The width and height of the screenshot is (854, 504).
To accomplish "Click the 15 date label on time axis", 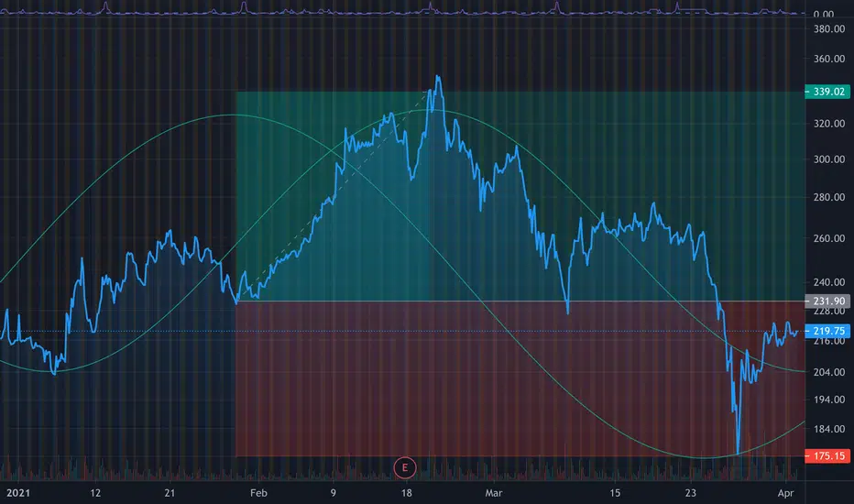I will [615, 493].
